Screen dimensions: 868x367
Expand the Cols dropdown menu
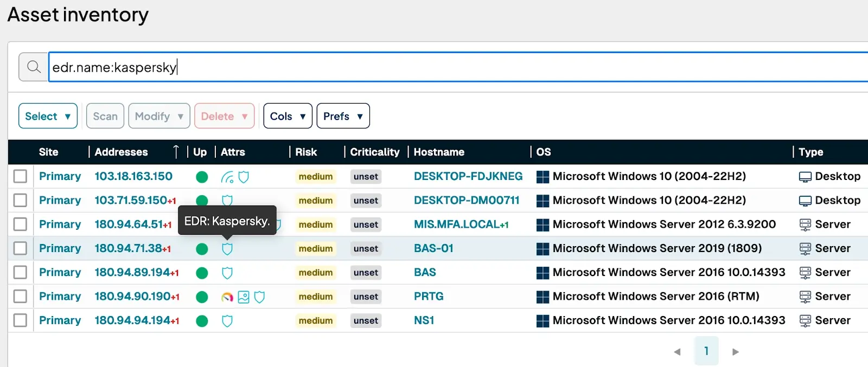coord(288,116)
